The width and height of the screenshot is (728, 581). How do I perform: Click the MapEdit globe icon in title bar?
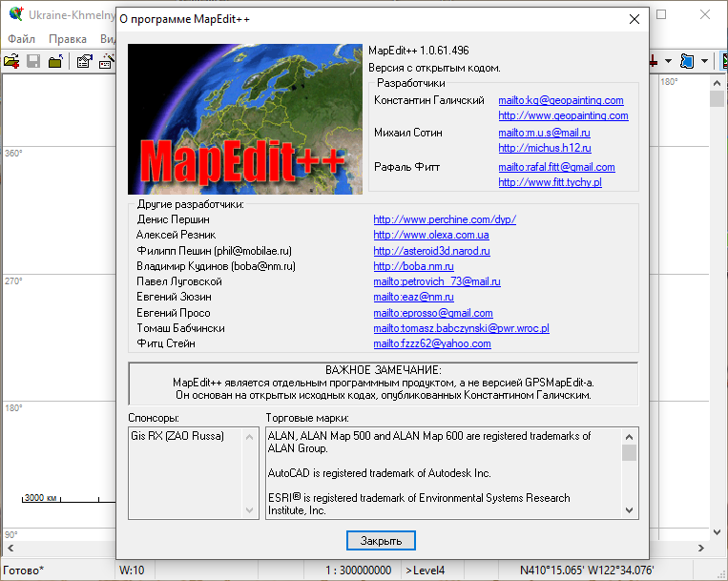click(16, 14)
